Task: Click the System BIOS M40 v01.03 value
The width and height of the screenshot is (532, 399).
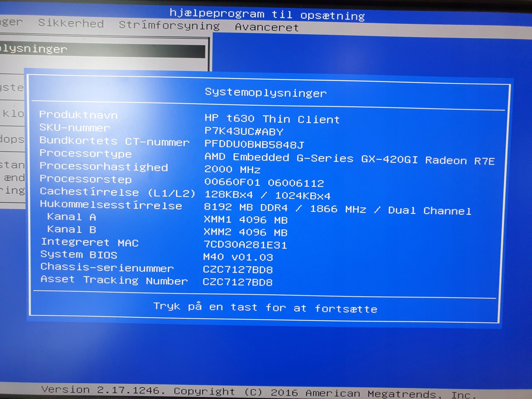Action: [x=238, y=257]
